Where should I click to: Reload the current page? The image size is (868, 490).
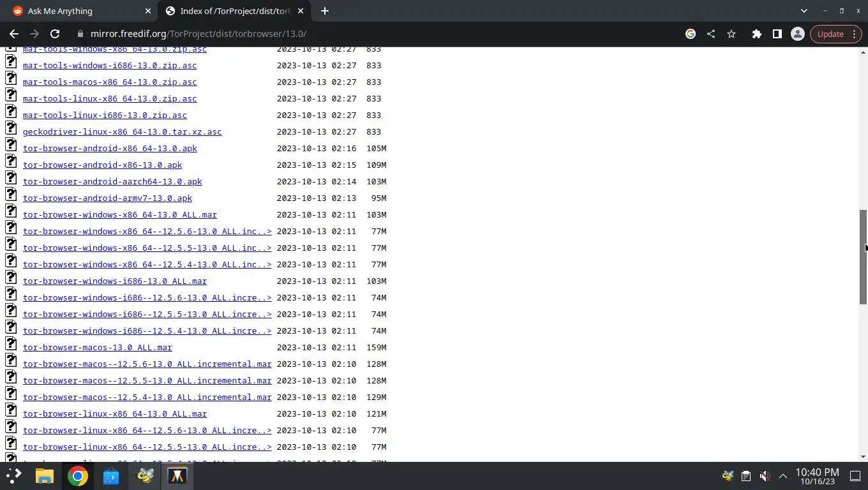(x=55, y=34)
